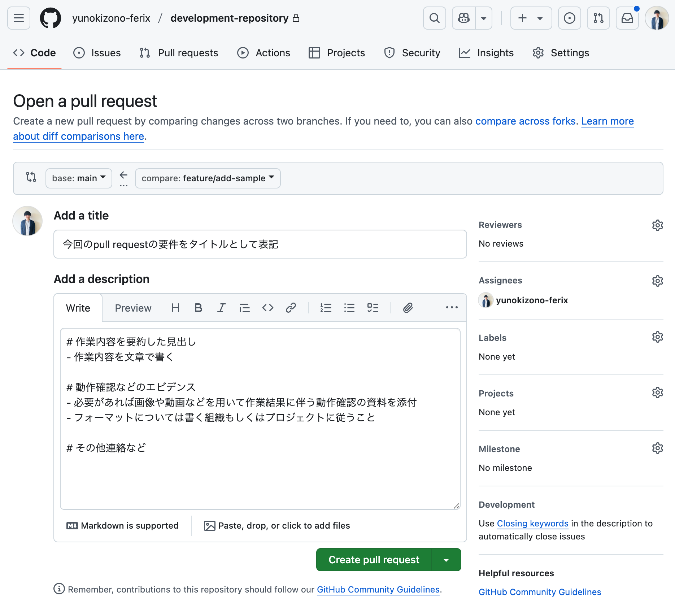The width and height of the screenshot is (675, 616).
Task: Switch to the Preview tab
Action: pyautogui.click(x=133, y=308)
